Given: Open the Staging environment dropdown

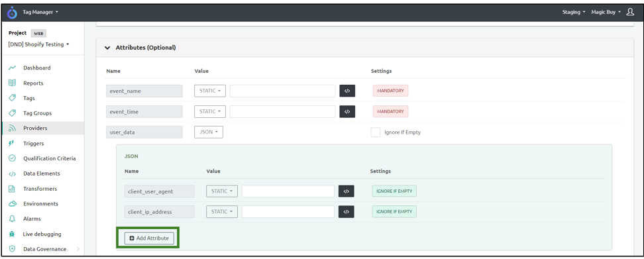Looking at the screenshot, I should point(574,13).
